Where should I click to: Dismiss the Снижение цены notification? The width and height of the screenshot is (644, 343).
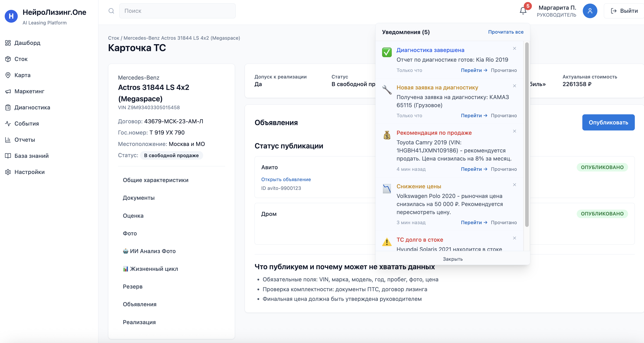click(x=514, y=185)
